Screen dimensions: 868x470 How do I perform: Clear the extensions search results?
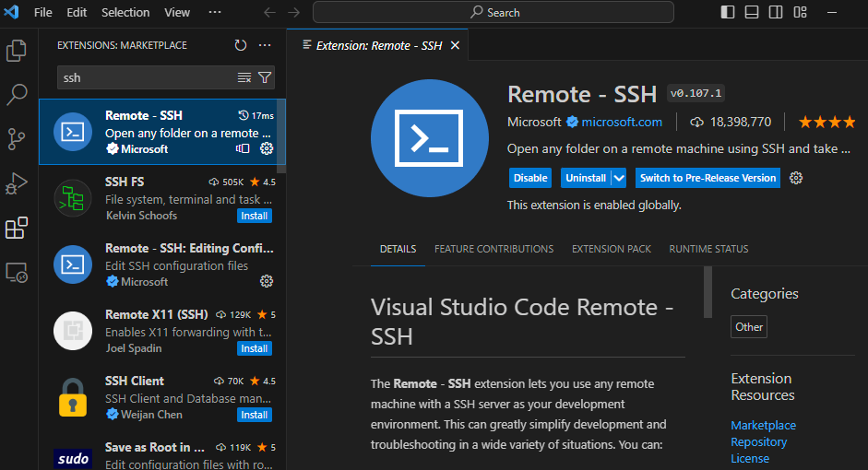point(244,78)
